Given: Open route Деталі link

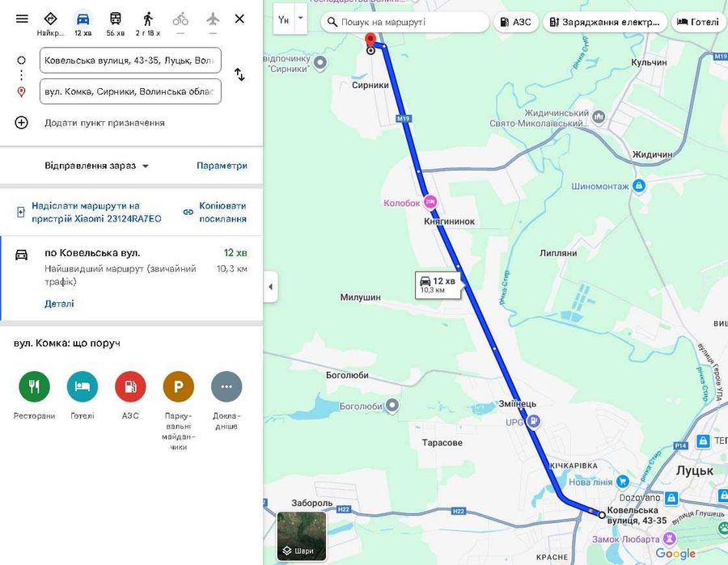Looking at the screenshot, I should 59,304.
